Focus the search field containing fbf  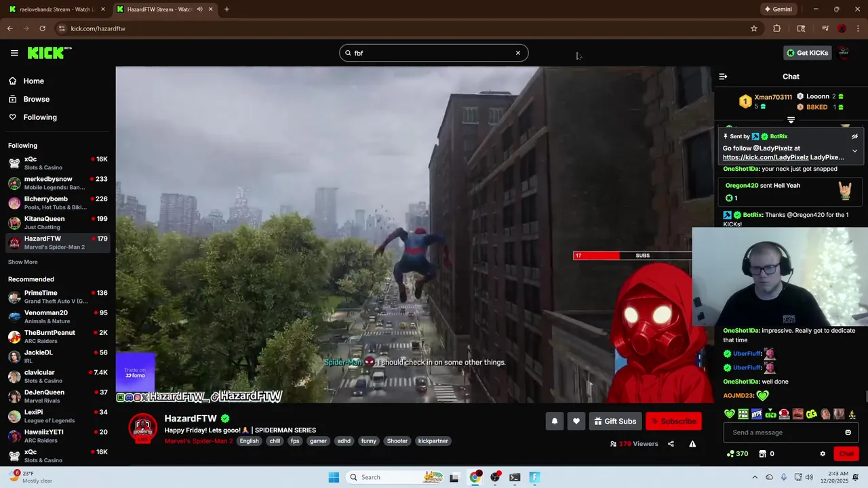[x=433, y=53]
